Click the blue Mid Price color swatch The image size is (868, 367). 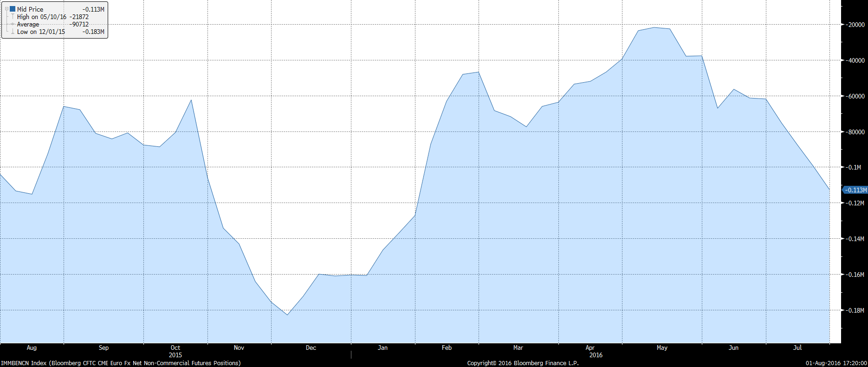(x=13, y=9)
